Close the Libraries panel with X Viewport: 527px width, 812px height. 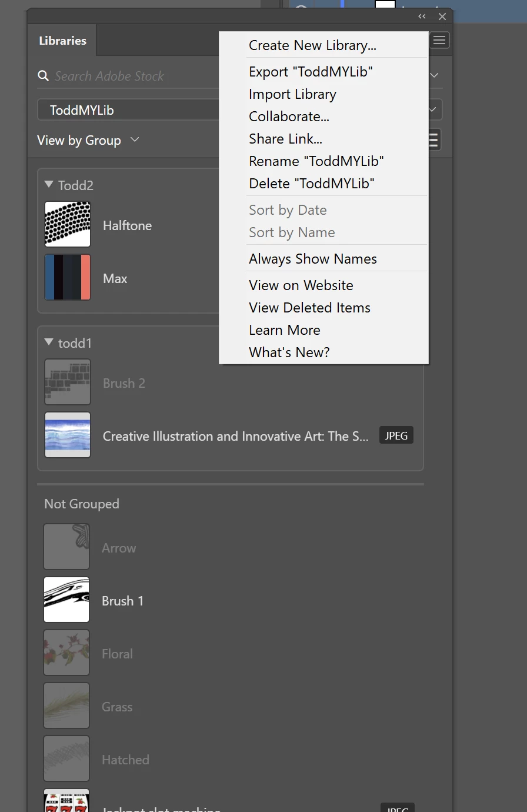click(442, 16)
